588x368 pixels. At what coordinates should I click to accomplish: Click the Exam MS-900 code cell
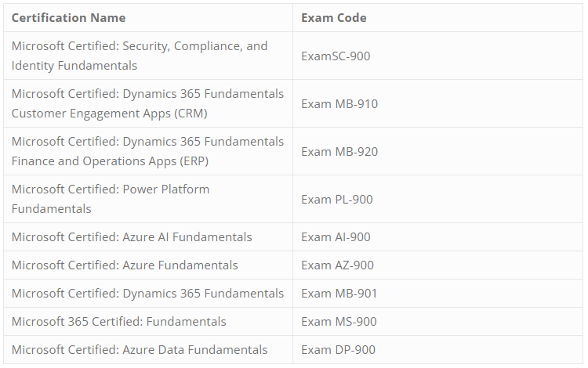pos(339,322)
